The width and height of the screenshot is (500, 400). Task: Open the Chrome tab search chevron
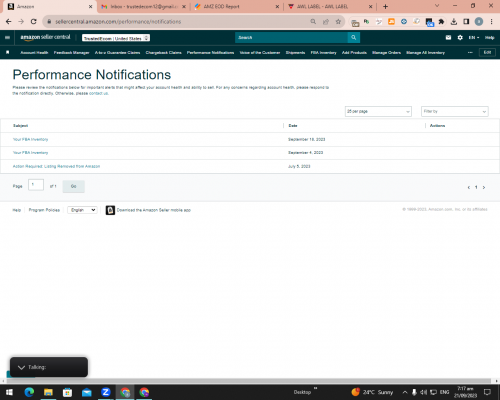437,6
